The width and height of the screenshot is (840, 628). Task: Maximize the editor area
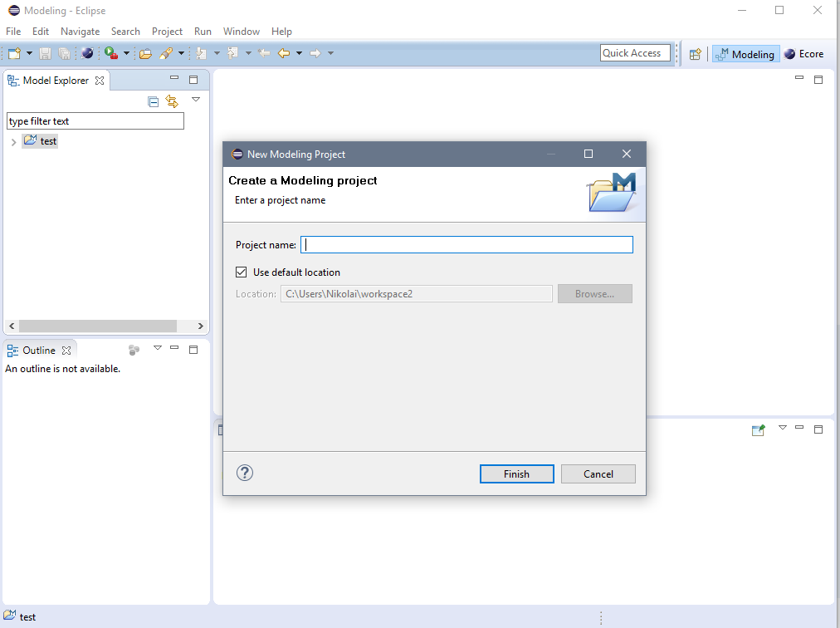point(818,80)
